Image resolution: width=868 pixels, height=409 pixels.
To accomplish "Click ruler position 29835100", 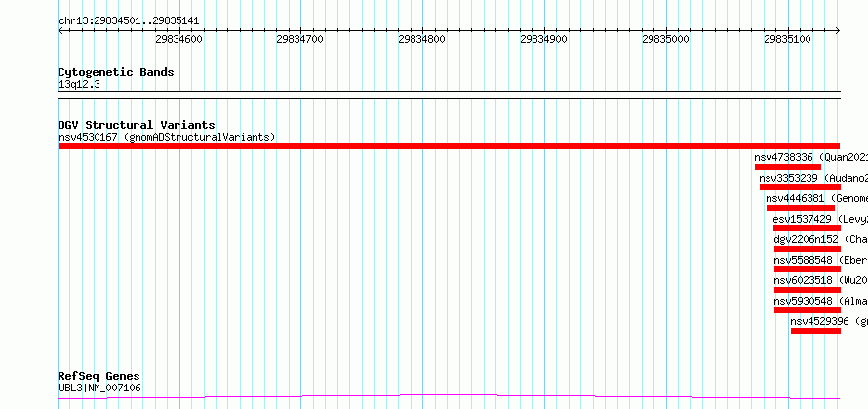I will click(787, 39).
